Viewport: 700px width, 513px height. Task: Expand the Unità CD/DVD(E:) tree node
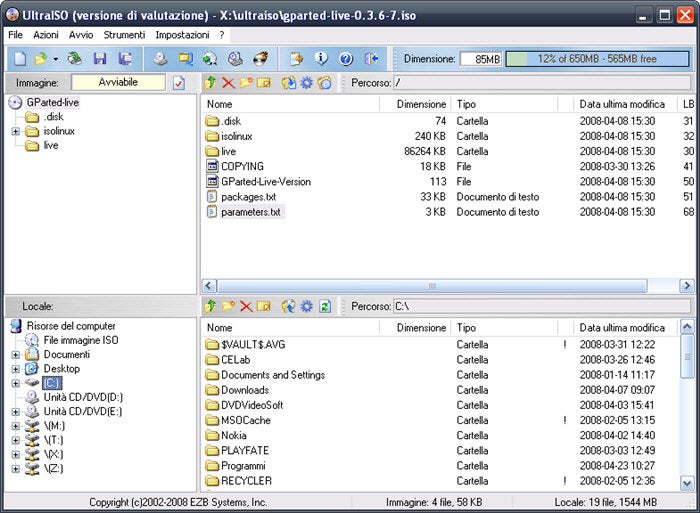(x=16, y=412)
